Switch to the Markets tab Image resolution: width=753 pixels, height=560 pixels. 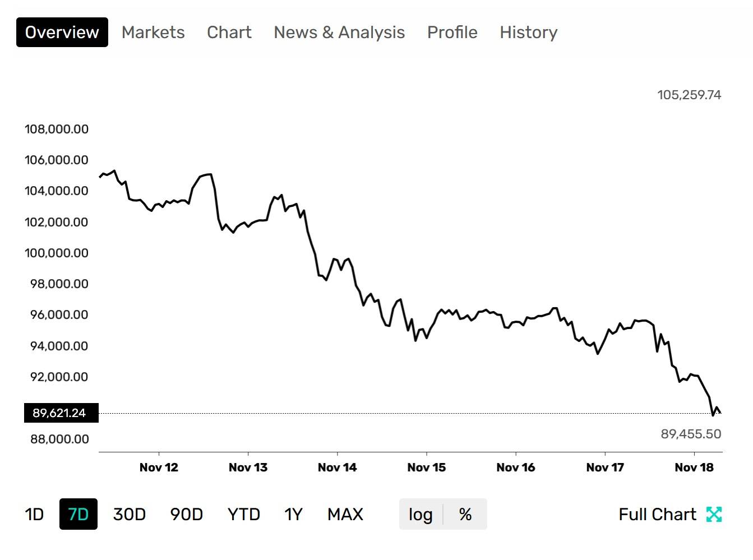[x=153, y=33]
